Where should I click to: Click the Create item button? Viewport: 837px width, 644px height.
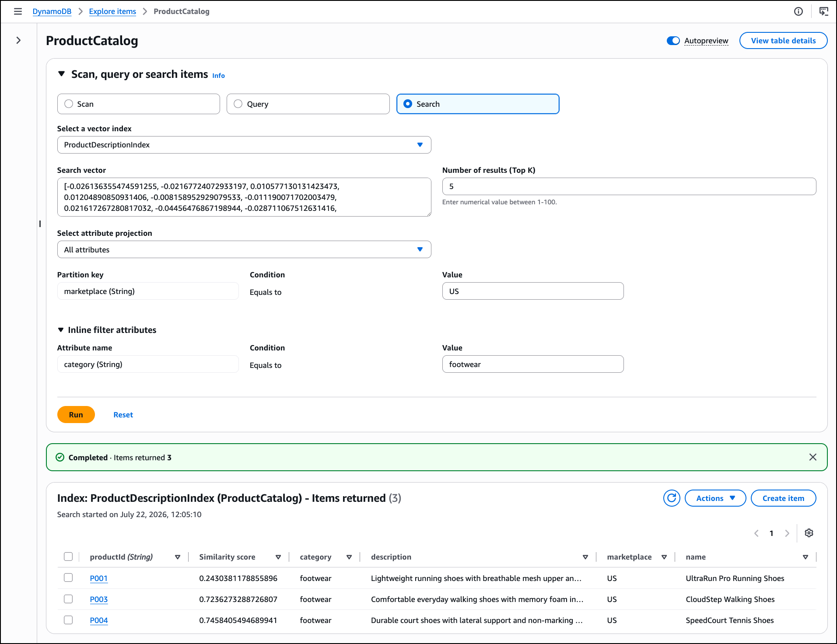783,498
